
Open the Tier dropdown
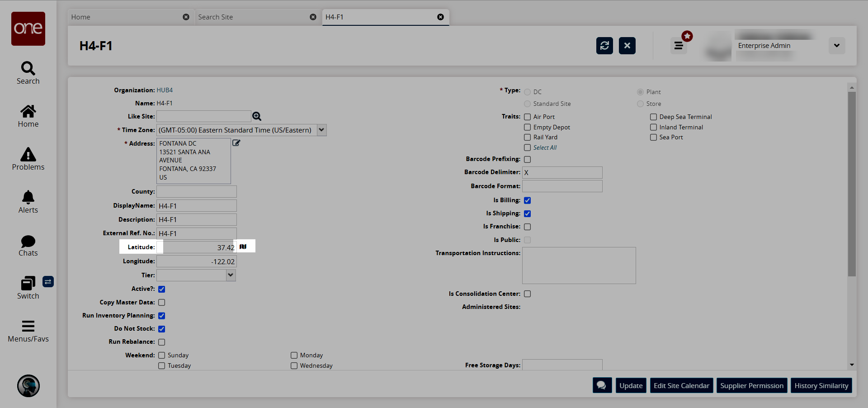(x=231, y=275)
